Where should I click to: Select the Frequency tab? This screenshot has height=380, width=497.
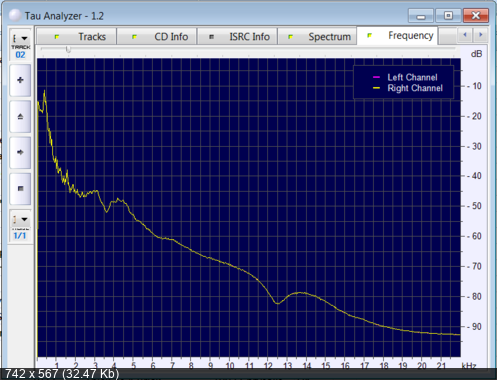click(x=397, y=36)
